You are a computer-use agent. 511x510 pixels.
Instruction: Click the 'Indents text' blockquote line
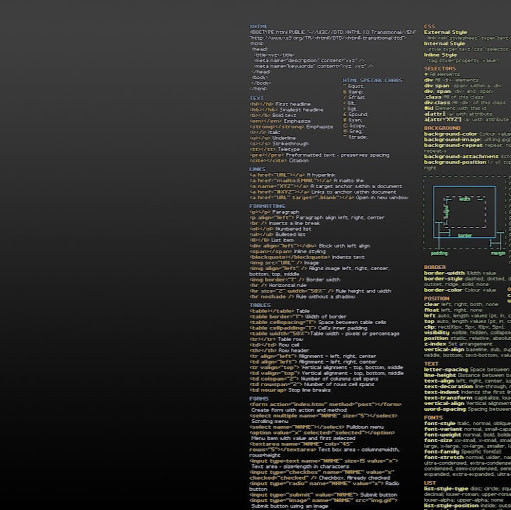pyautogui.click(x=348, y=258)
